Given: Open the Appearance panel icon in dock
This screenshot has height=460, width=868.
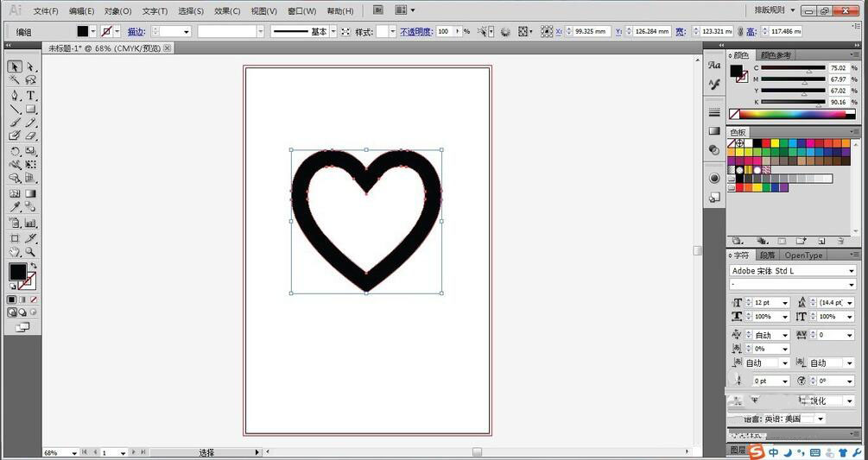Looking at the screenshot, I should [714, 178].
